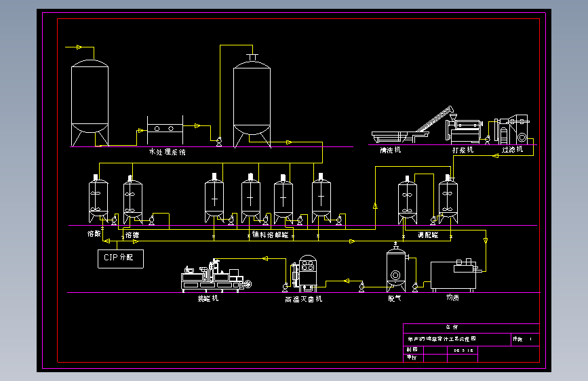Select the 高温灭菌机 label
The width and height of the screenshot is (588, 381).
[x=303, y=299]
